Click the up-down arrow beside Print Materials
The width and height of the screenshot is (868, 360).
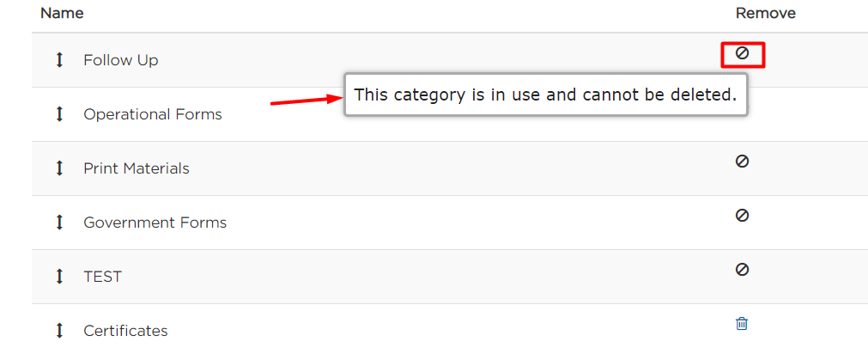coord(60,168)
